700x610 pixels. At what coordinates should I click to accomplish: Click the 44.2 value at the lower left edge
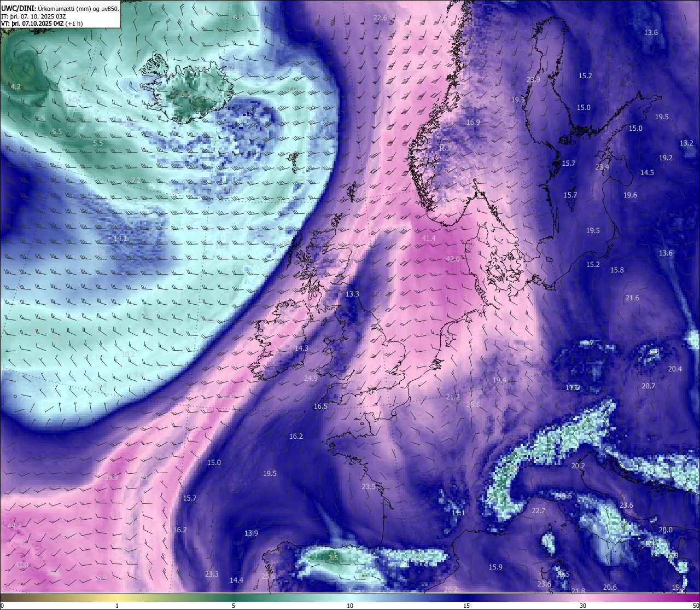14,526
